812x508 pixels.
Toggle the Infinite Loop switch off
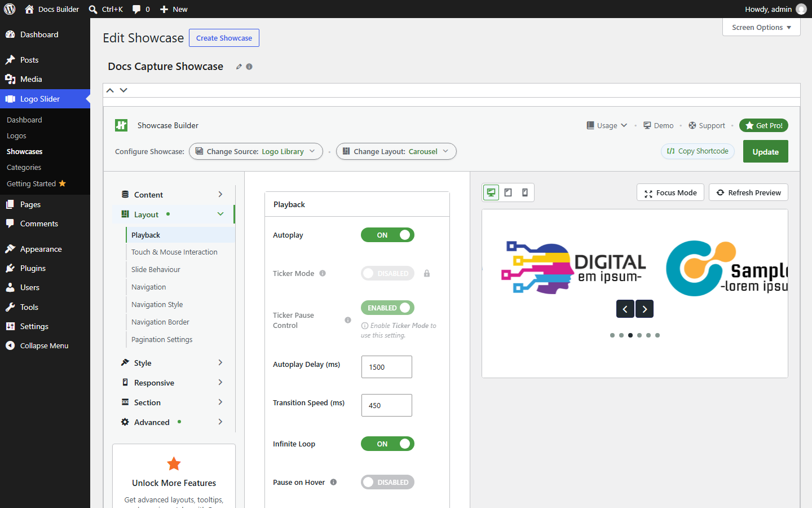point(387,444)
